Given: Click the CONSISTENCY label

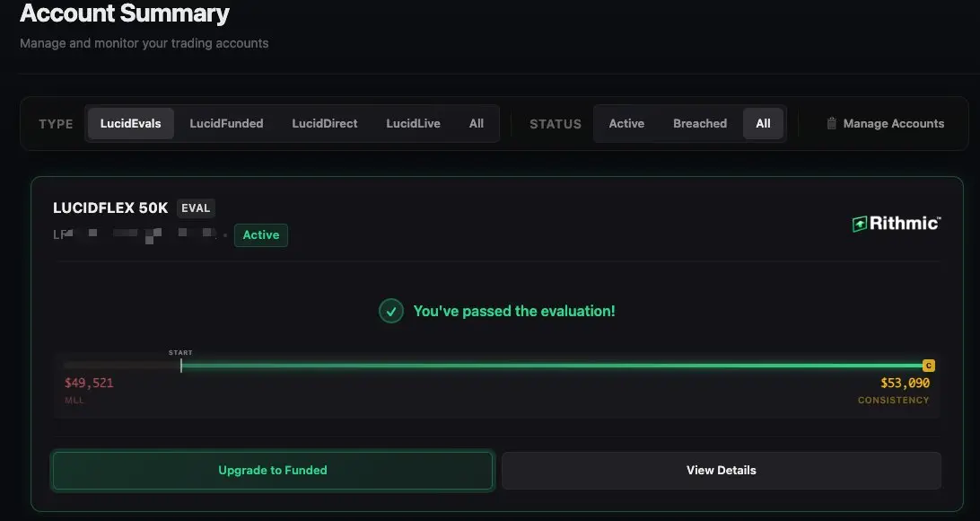Looking at the screenshot, I should point(893,401).
